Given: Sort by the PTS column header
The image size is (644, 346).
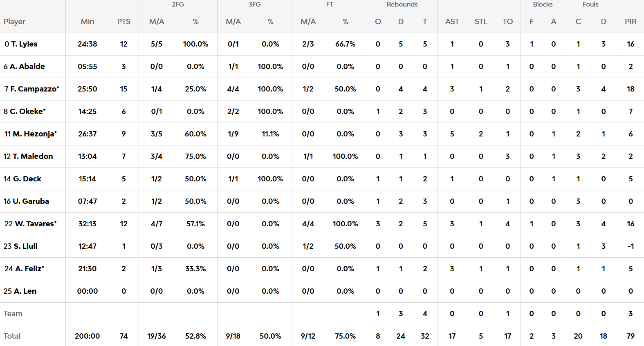Looking at the screenshot, I should pyautogui.click(x=123, y=22).
